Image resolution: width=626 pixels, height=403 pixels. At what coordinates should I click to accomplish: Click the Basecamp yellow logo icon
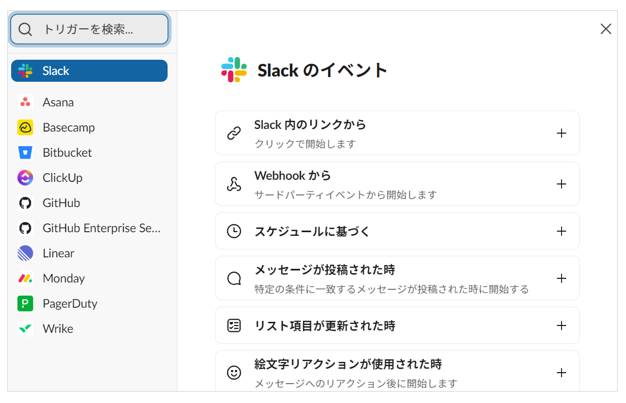25,127
